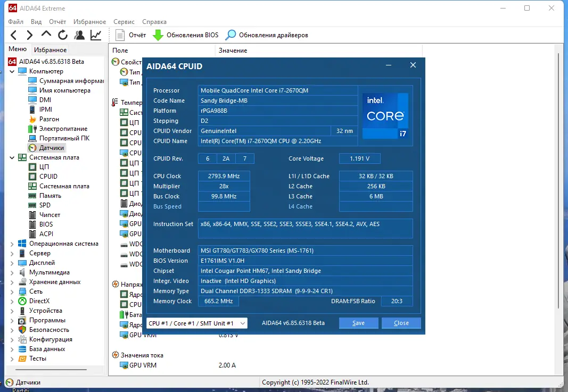Screen dimensions: 568x392
Task: Click Обновления BIOS green arrow button
Action: (x=185, y=35)
